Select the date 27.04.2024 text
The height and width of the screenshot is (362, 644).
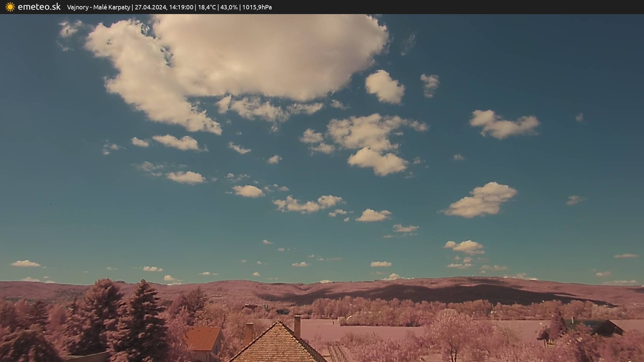coord(151,7)
